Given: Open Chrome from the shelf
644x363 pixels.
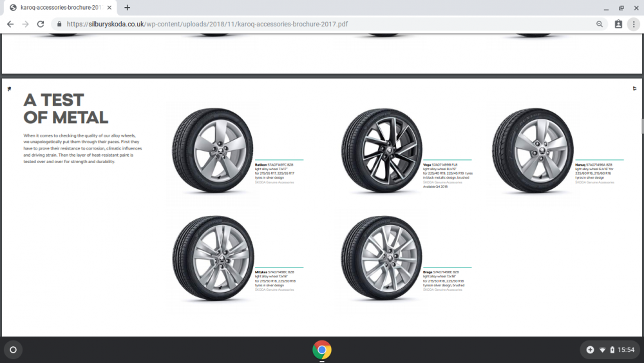Looking at the screenshot, I should [321, 350].
